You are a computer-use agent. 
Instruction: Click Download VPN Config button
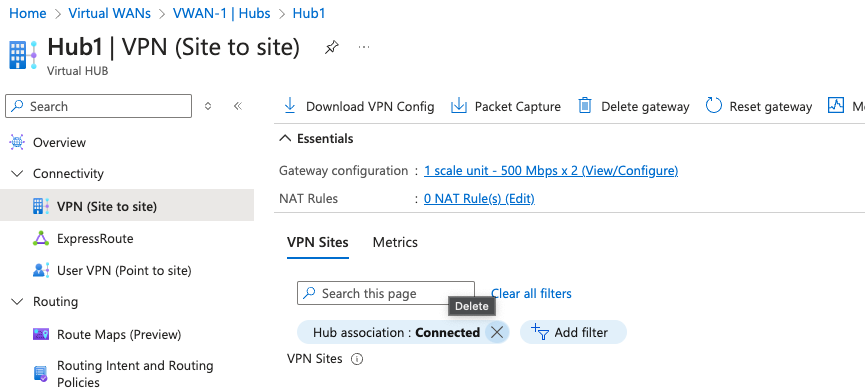point(359,106)
